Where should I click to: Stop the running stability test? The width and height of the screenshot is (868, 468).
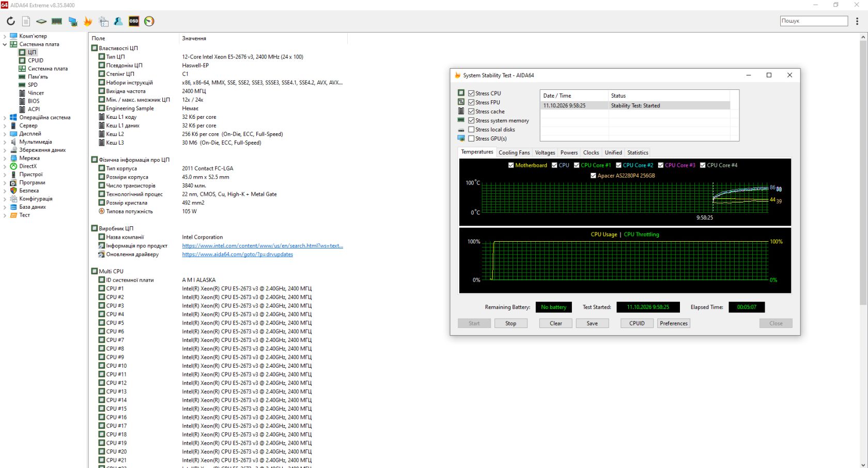click(510, 323)
